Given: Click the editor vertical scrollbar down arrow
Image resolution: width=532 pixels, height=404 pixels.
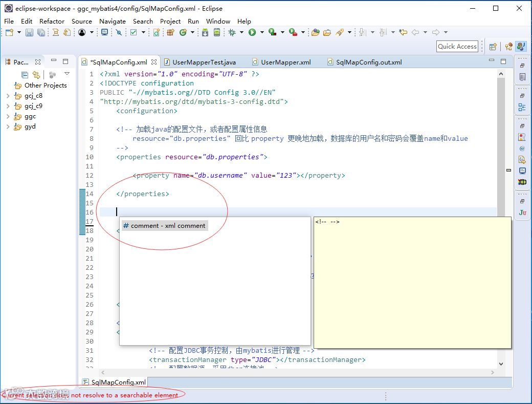Looking at the screenshot, I should click(501, 364).
